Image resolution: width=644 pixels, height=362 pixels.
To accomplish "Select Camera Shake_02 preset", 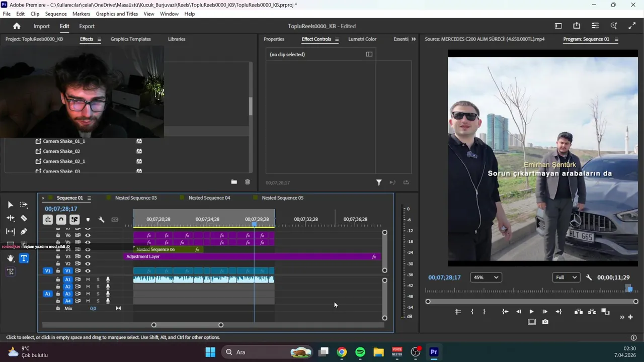I will 61,151.
